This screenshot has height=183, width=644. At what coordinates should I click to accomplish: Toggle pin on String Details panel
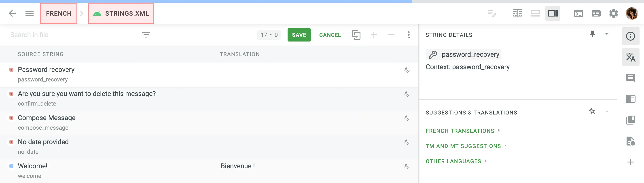click(x=592, y=34)
